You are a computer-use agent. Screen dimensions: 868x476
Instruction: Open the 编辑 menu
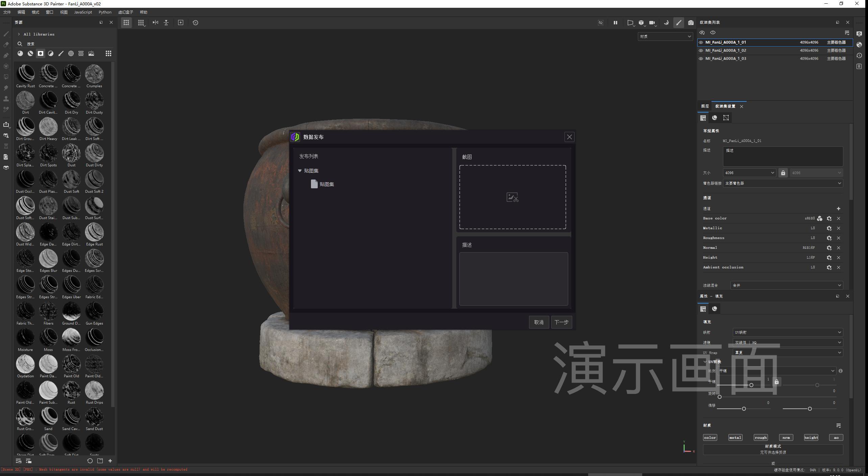pyautogui.click(x=21, y=12)
